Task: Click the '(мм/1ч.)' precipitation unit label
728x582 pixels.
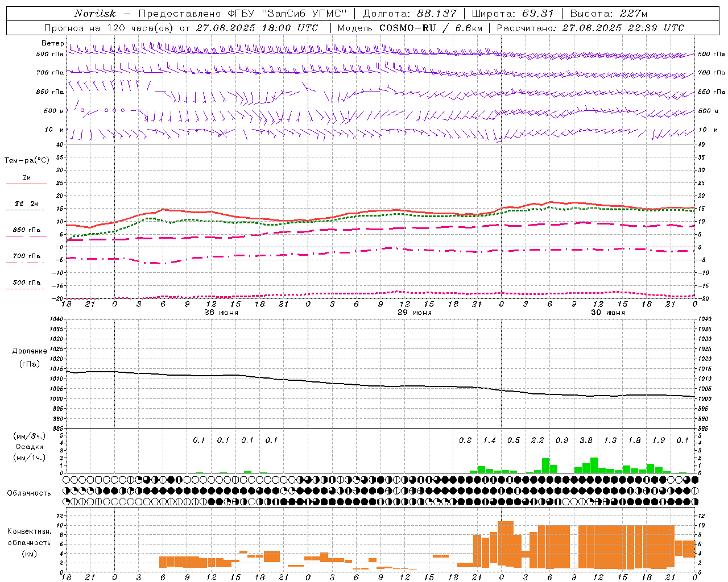Action: (30, 458)
